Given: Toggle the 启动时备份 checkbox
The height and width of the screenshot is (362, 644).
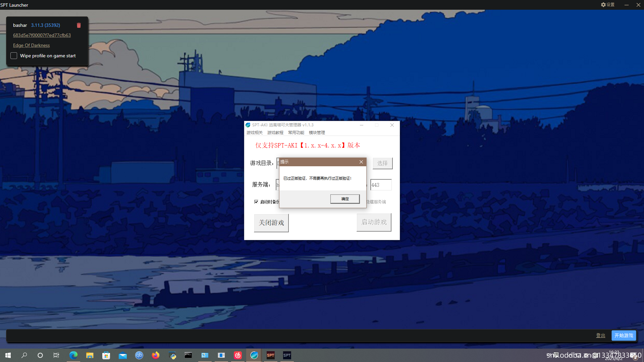Looking at the screenshot, I should [256, 202].
